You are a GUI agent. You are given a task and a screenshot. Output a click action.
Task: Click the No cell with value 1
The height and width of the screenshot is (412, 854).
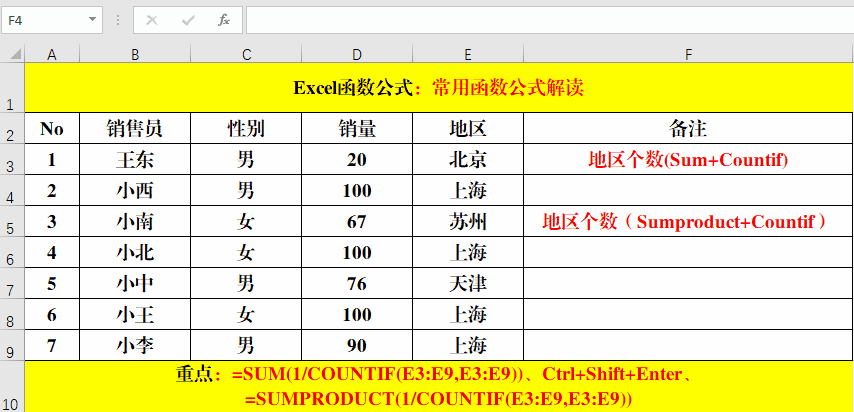pyautogui.click(x=52, y=159)
